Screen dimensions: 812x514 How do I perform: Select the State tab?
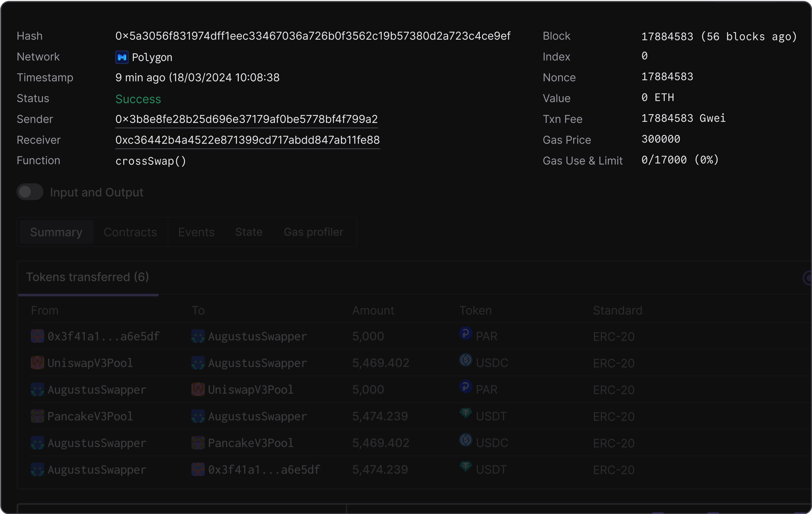249,232
